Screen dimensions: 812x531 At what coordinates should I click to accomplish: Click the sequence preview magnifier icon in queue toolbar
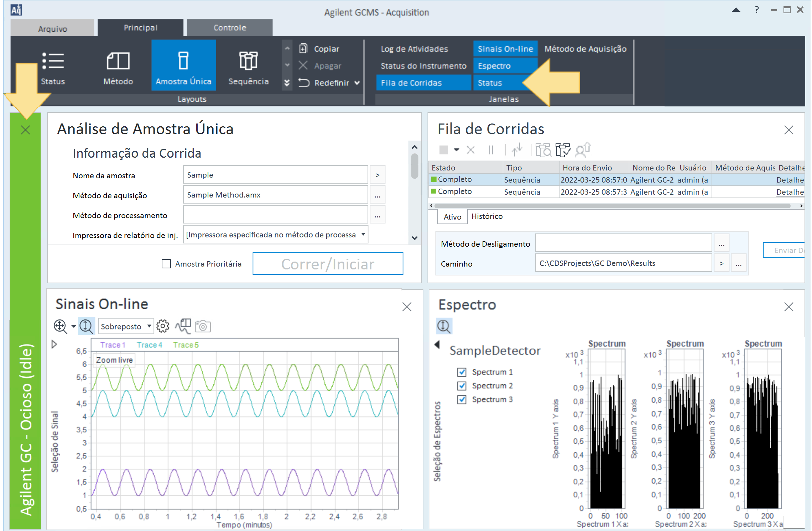pyautogui.click(x=543, y=150)
